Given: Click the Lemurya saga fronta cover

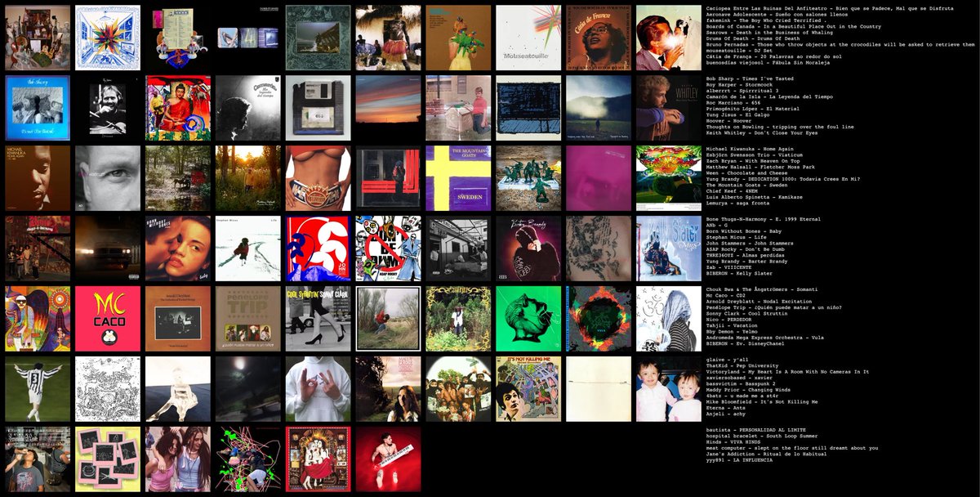Looking at the screenshot, I should point(669,178).
